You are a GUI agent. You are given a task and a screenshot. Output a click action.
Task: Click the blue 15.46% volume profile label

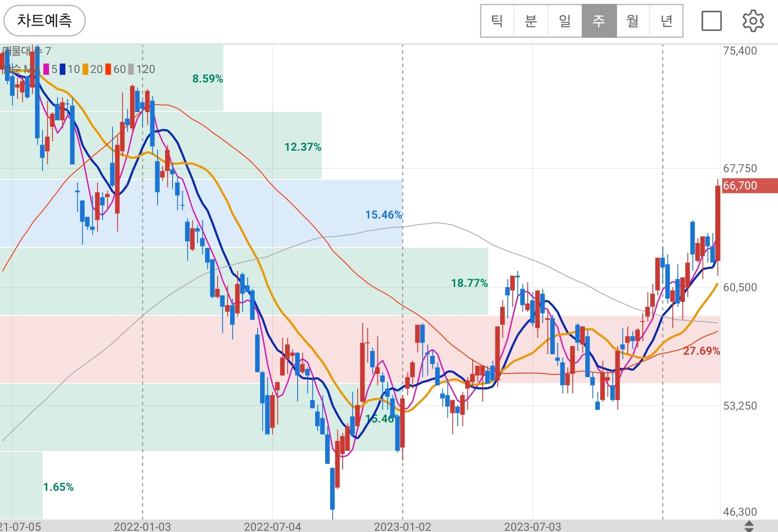tap(383, 215)
